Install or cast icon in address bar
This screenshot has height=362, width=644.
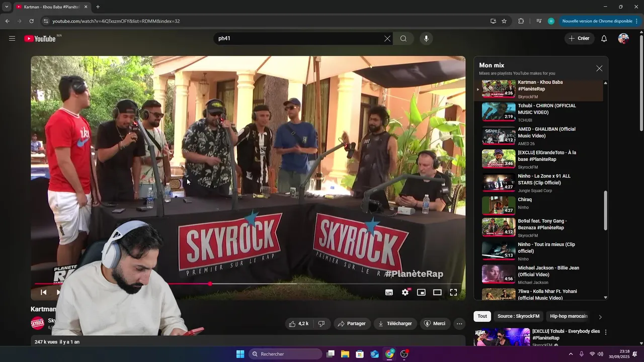[x=493, y=21]
